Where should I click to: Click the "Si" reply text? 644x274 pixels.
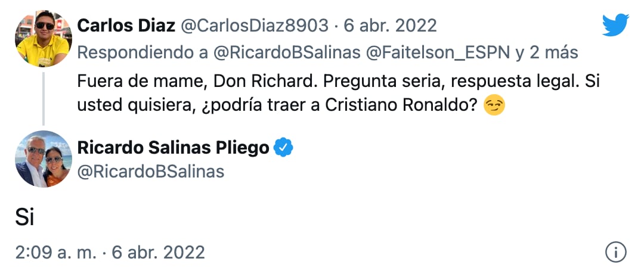point(24,217)
